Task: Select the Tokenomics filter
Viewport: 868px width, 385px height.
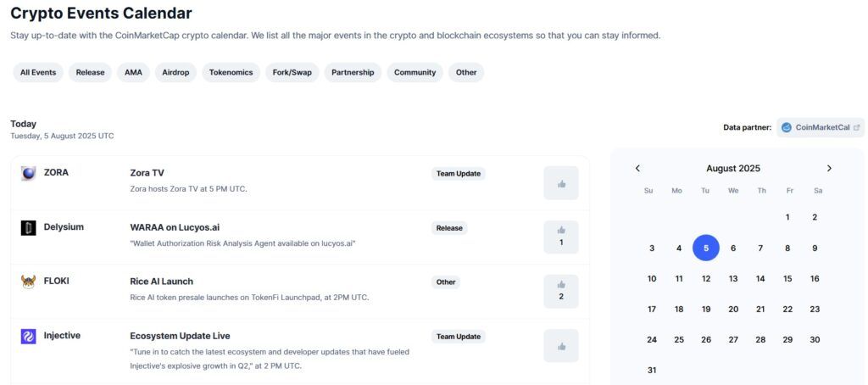Action: 231,72
